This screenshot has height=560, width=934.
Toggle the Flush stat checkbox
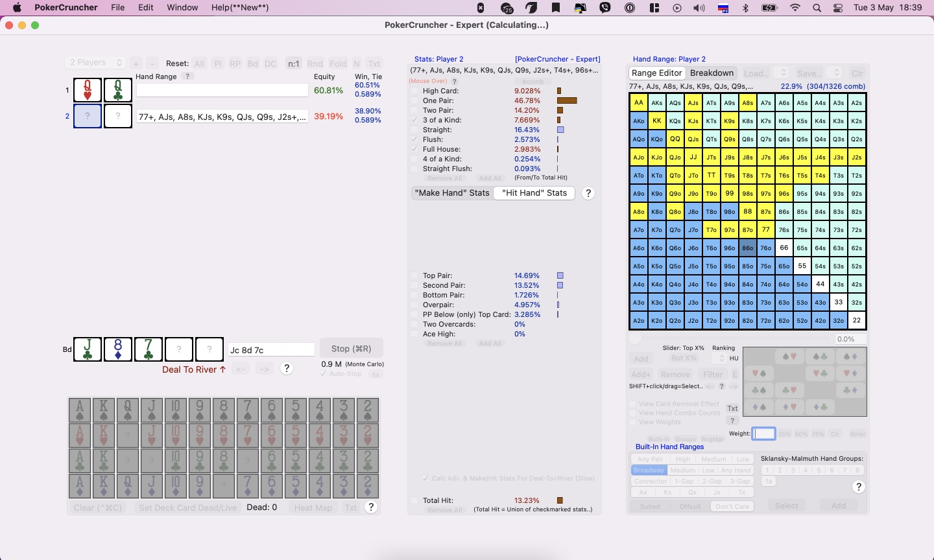pos(414,140)
